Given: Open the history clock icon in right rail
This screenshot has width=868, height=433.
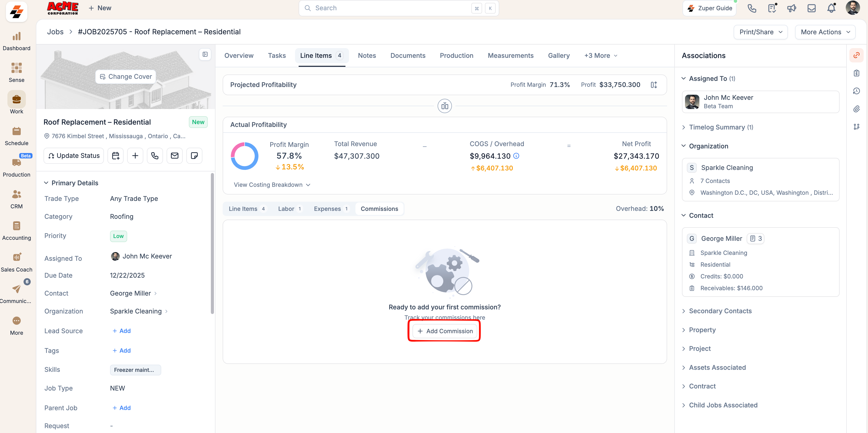Looking at the screenshot, I should coord(856,91).
